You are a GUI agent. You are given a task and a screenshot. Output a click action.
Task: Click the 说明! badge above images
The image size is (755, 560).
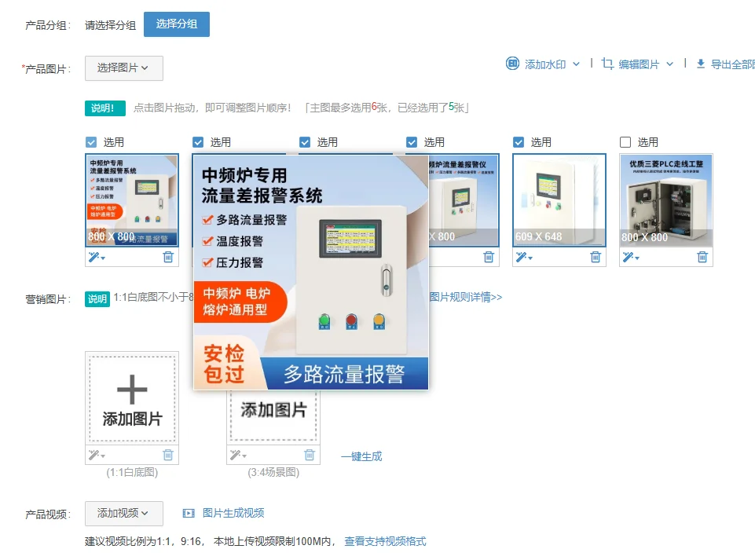[x=105, y=108]
